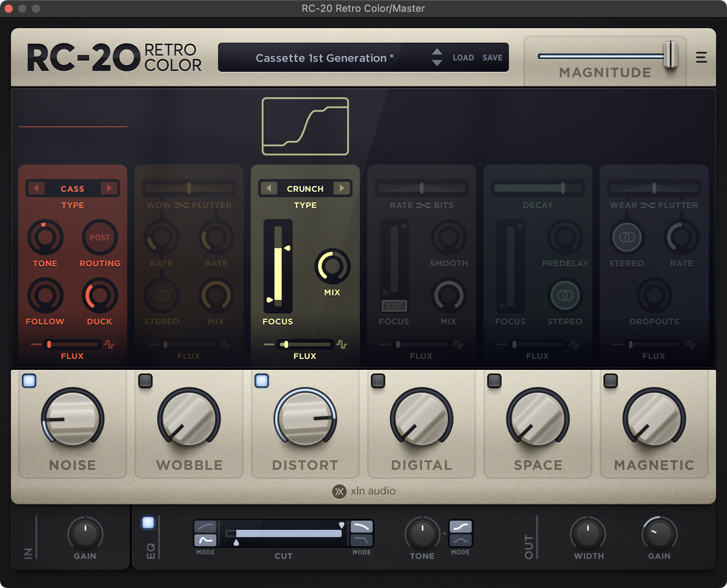
Task: Click the Noise DUCK knob
Action: 100,296
